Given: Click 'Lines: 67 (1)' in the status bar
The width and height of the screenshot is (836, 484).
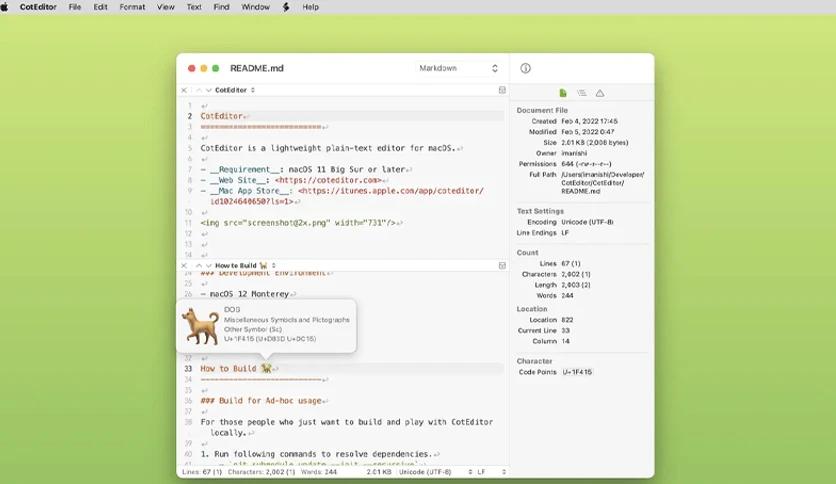Looking at the screenshot, I should tap(202, 472).
